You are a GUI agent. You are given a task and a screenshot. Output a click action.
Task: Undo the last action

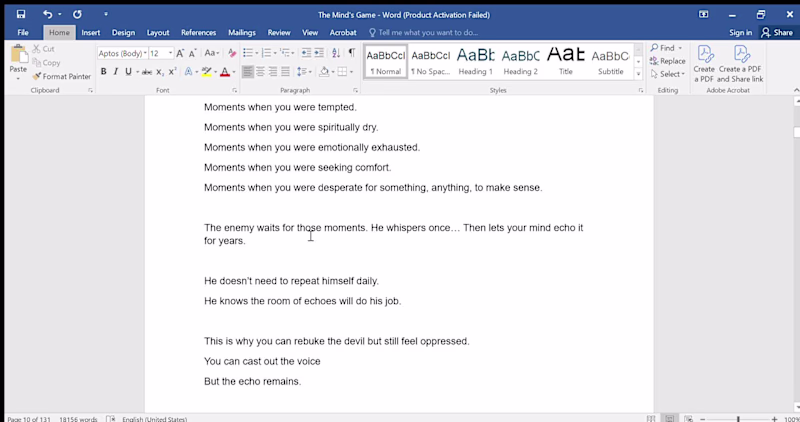click(47, 14)
